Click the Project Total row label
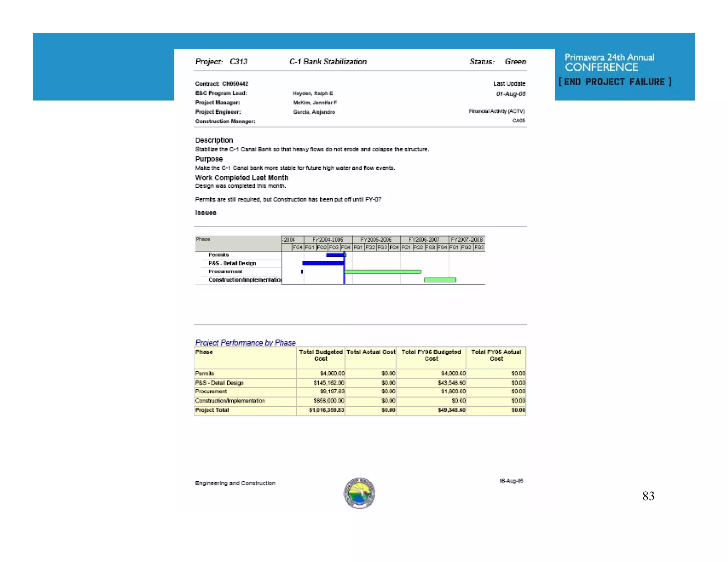This screenshot has height=562, width=728. (212, 410)
